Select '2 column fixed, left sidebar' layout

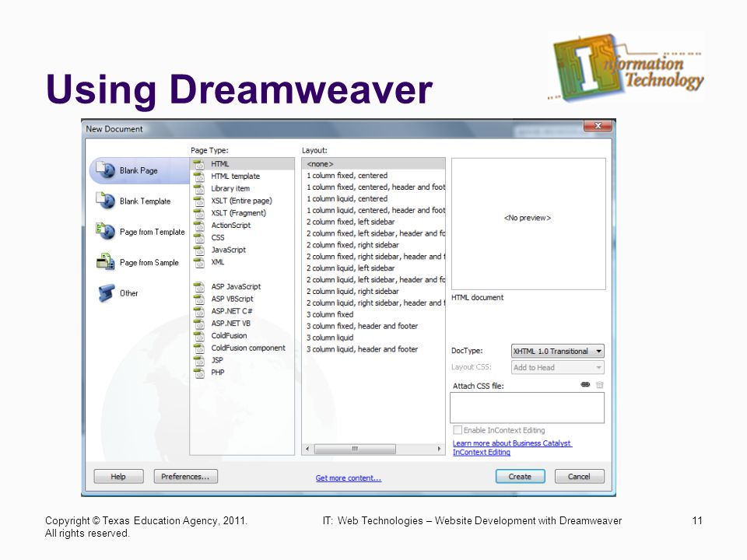(x=373, y=222)
